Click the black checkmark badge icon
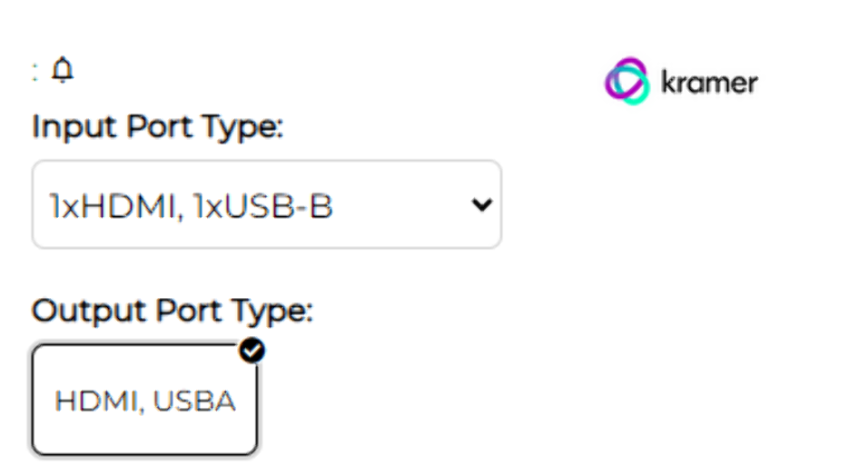Screen dimensions: 868x476 click(253, 352)
